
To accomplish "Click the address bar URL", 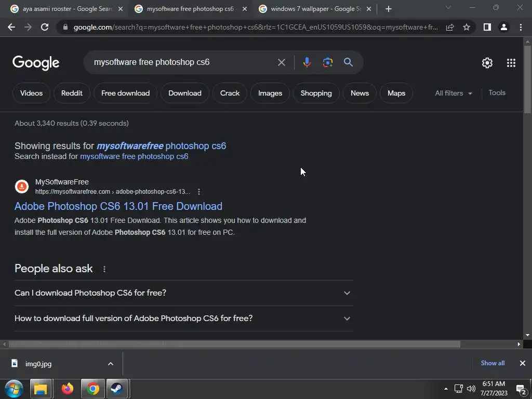I will [256, 27].
